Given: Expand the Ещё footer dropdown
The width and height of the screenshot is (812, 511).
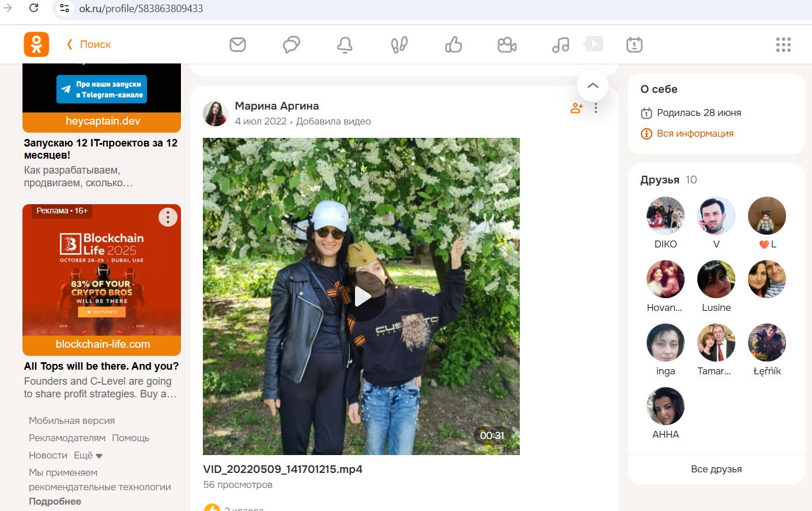Looking at the screenshot, I should pos(88,456).
